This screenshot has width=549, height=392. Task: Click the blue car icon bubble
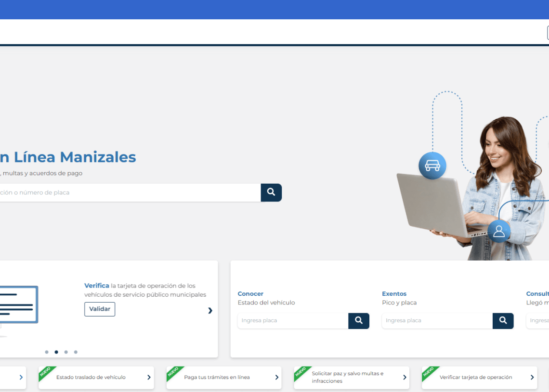(x=432, y=165)
